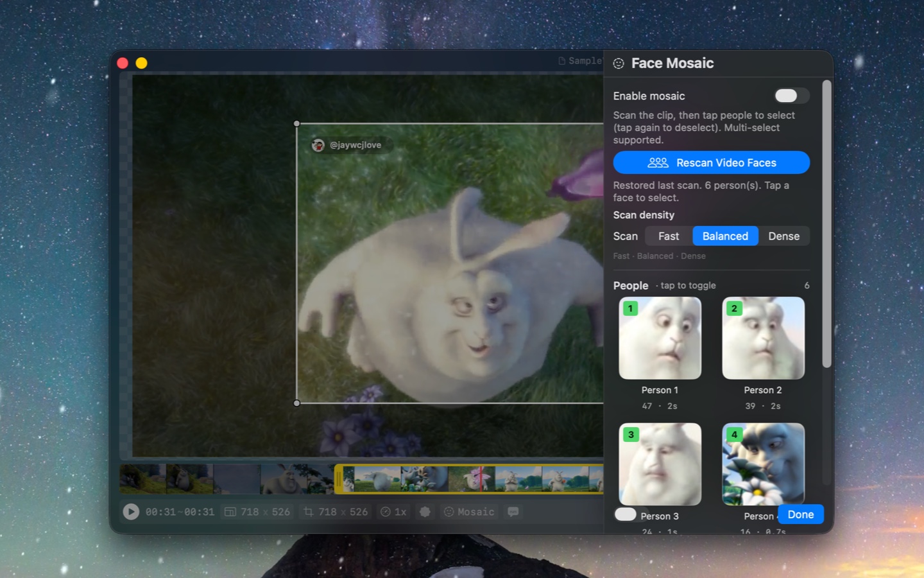Select Dense scan density
The image size is (924, 578).
click(x=783, y=236)
